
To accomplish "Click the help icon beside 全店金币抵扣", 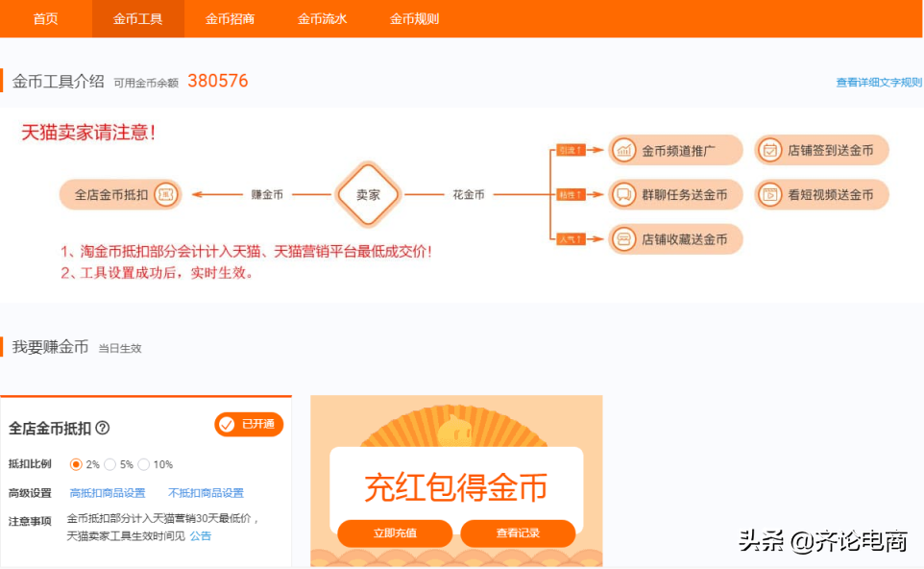I will pos(103,428).
